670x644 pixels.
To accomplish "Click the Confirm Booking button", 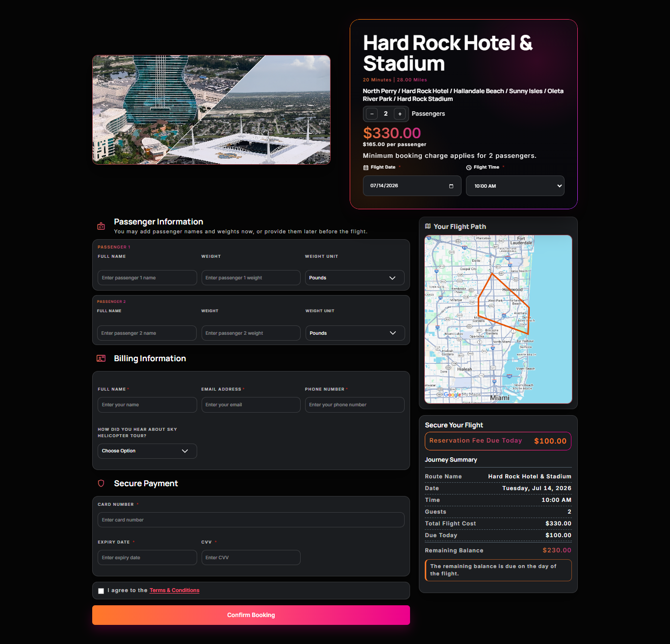I will click(x=251, y=615).
